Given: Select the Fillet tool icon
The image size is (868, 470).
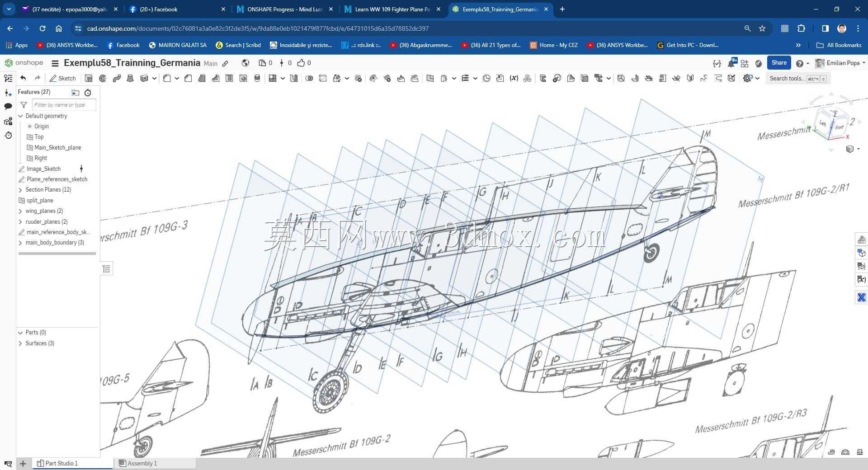Looking at the screenshot, I should [x=167, y=78].
